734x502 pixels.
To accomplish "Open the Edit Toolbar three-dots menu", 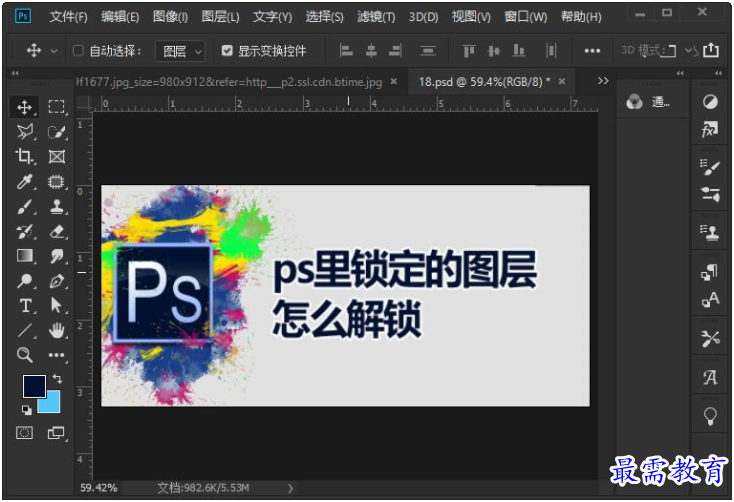I will click(57, 355).
